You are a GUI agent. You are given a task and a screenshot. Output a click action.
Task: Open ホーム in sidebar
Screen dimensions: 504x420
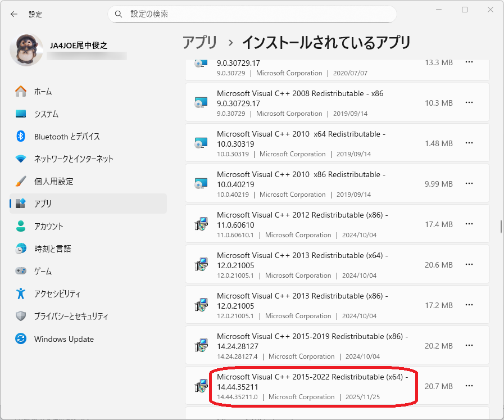click(88, 91)
